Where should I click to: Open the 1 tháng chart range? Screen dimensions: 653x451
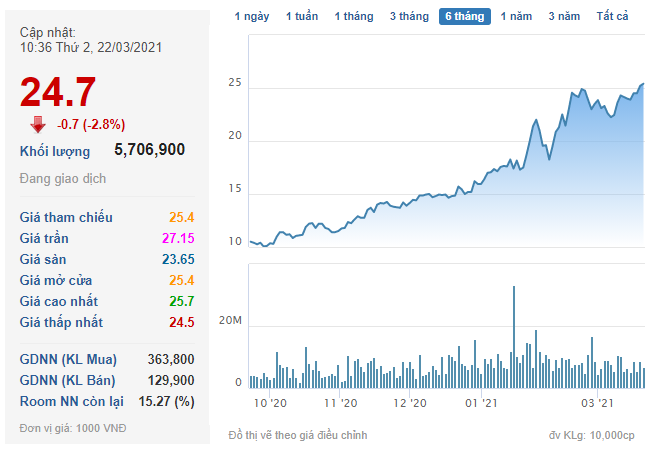tap(353, 17)
